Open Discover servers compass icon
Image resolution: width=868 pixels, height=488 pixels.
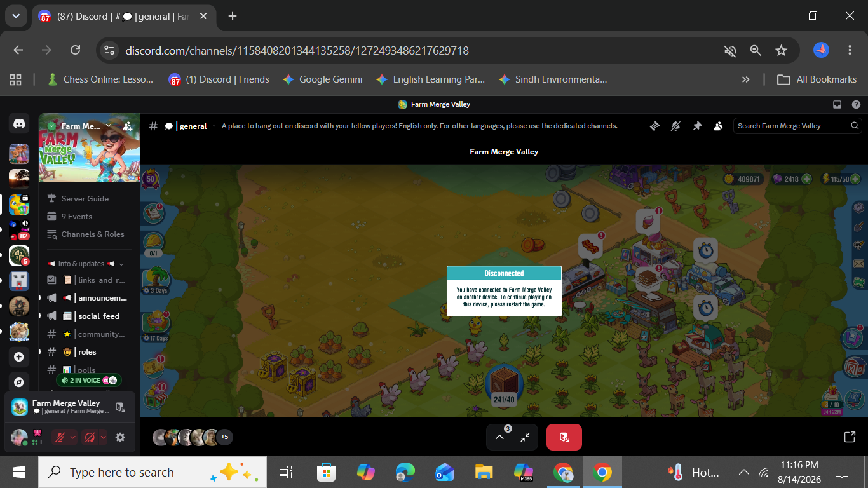(x=19, y=383)
